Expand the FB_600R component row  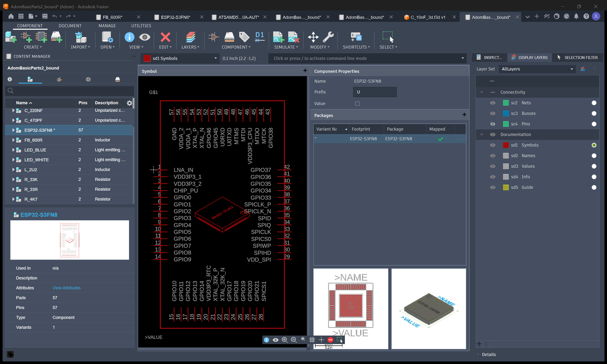14,140
